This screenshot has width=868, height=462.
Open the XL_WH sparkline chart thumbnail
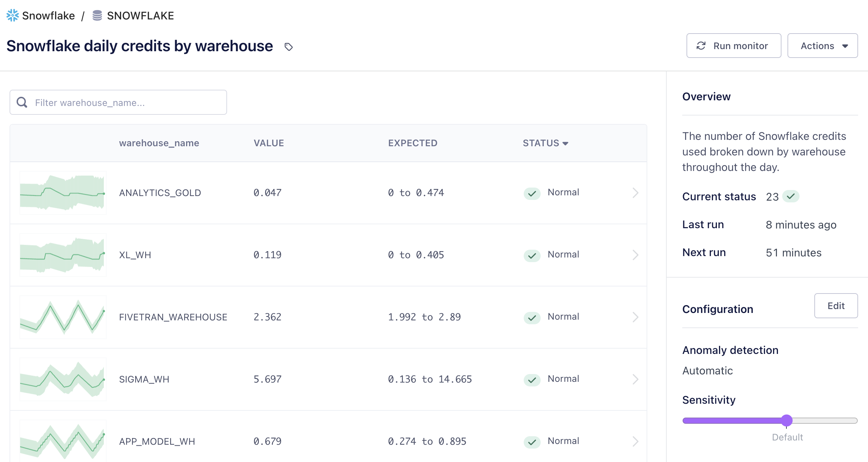coord(63,255)
